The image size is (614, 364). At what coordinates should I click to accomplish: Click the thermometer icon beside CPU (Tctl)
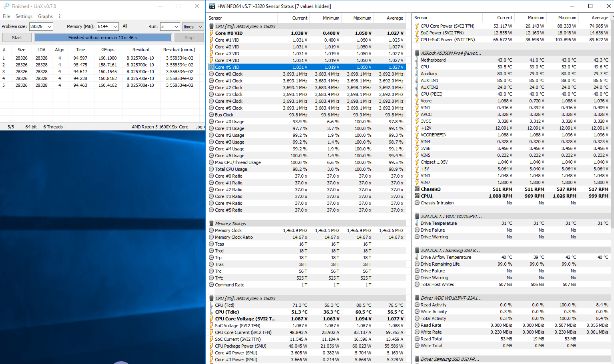pyautogui.click(x=211, y=305)
